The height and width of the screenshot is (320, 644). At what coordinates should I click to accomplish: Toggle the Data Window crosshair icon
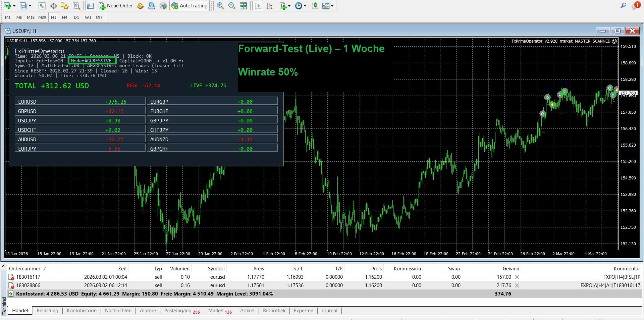coord(53,6)
